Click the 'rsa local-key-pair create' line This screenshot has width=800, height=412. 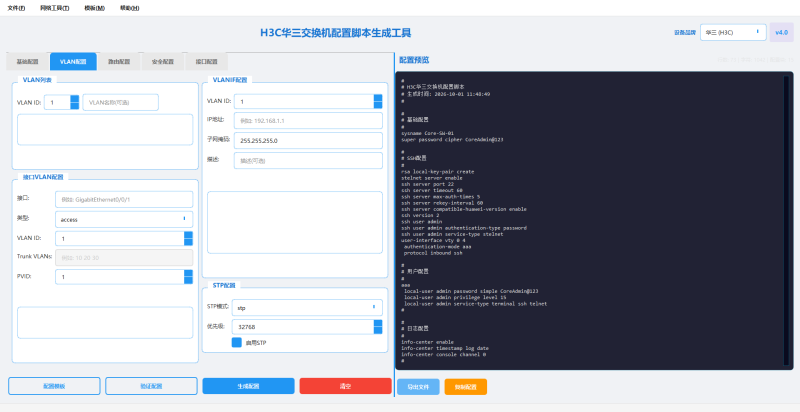pyautogui.click(x=437, y=172)
